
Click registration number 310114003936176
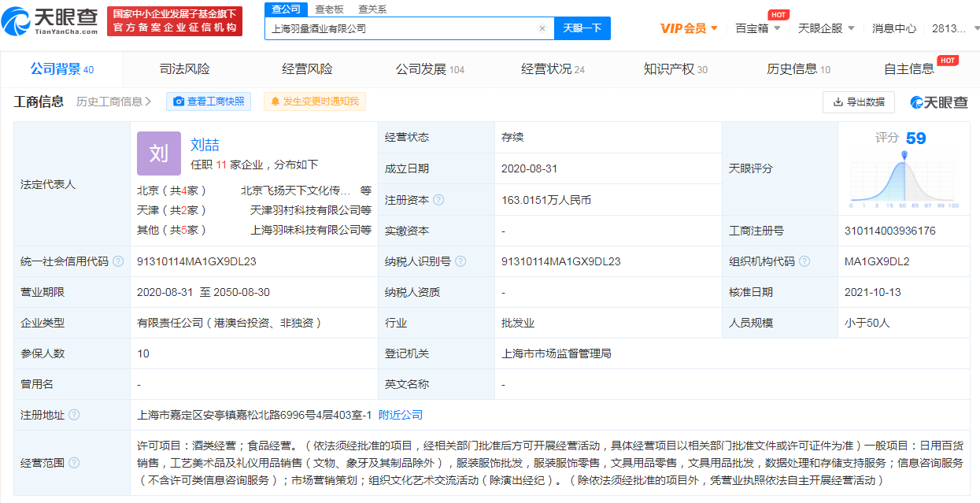pyautogui.click(x=889, y=231)
